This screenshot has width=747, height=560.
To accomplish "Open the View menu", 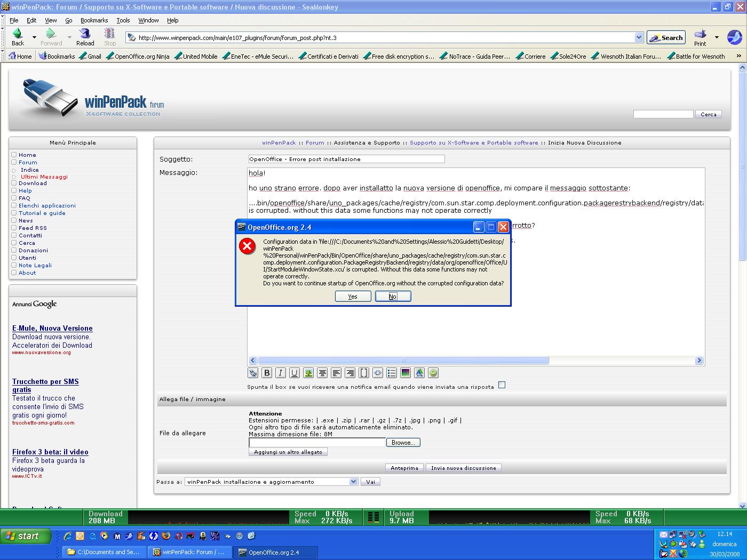I will (x=51, y=20).
